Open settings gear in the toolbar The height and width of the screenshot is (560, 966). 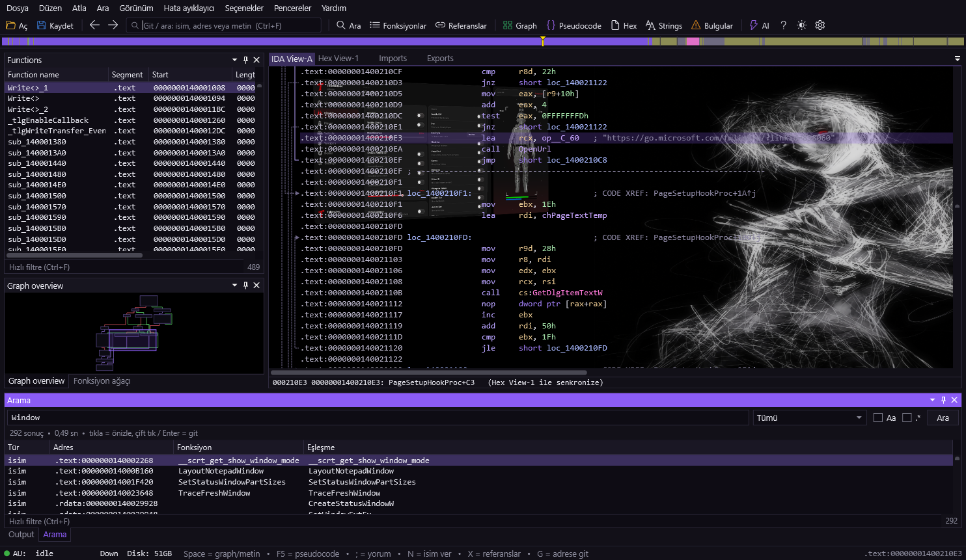[x=820, y=25]
